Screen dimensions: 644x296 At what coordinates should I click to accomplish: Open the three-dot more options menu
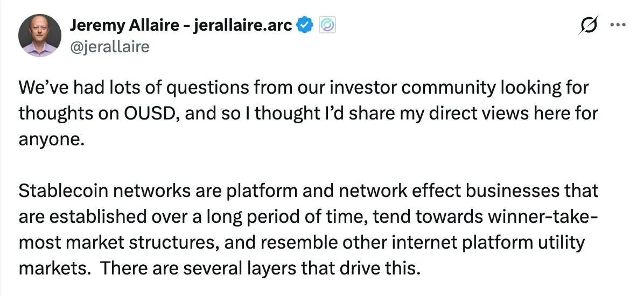point(618,25)
